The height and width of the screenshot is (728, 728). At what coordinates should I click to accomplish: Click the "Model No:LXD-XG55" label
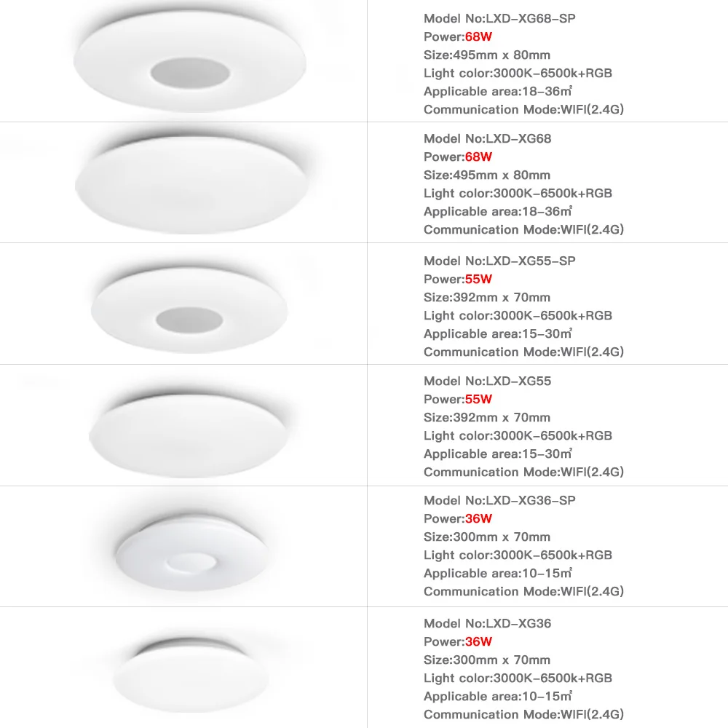point(488,381)
